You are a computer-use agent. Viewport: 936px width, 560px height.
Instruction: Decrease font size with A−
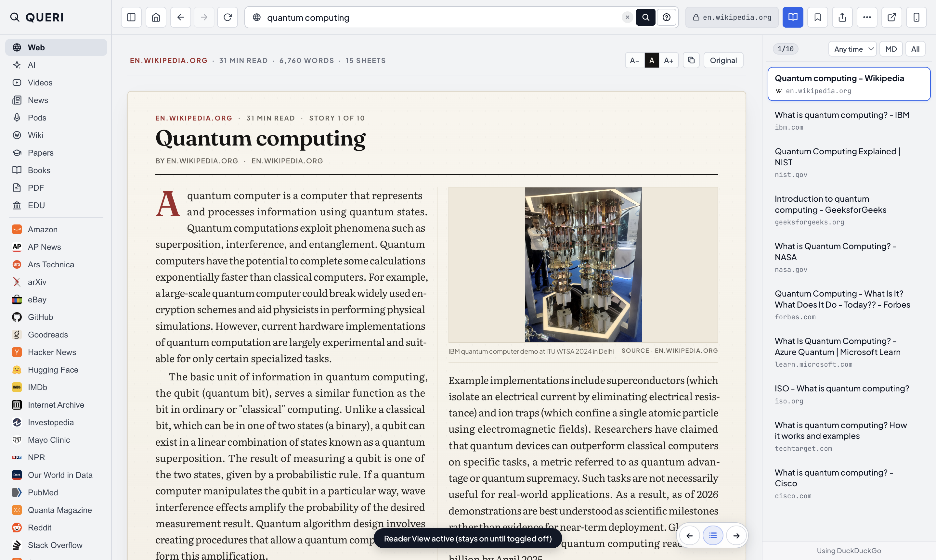634,60
